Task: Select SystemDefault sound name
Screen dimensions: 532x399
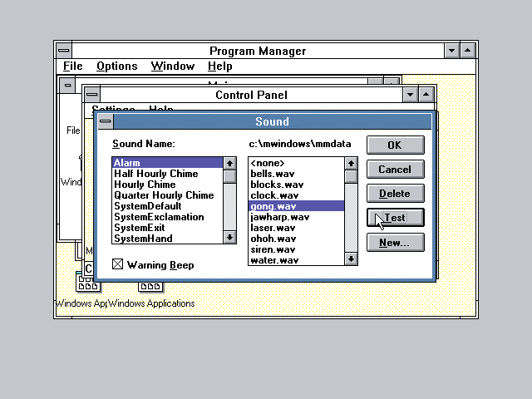Action: 168,206
